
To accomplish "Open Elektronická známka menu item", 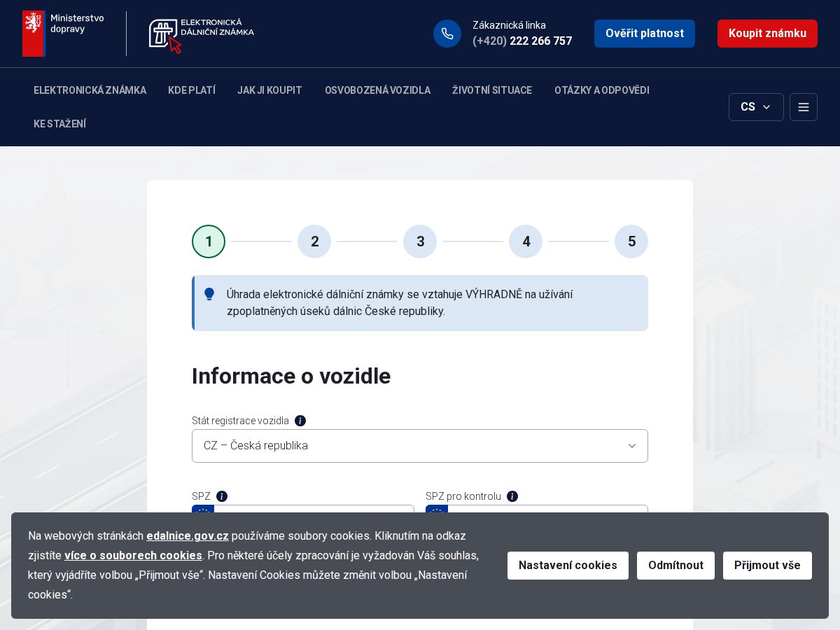I will point(90,90).
